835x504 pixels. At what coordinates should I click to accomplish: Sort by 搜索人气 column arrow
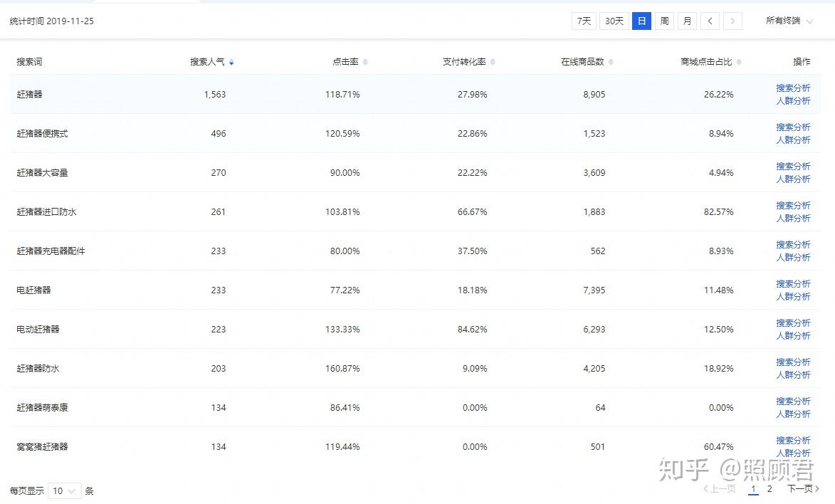pyautogui.click(x=231, y=63)
